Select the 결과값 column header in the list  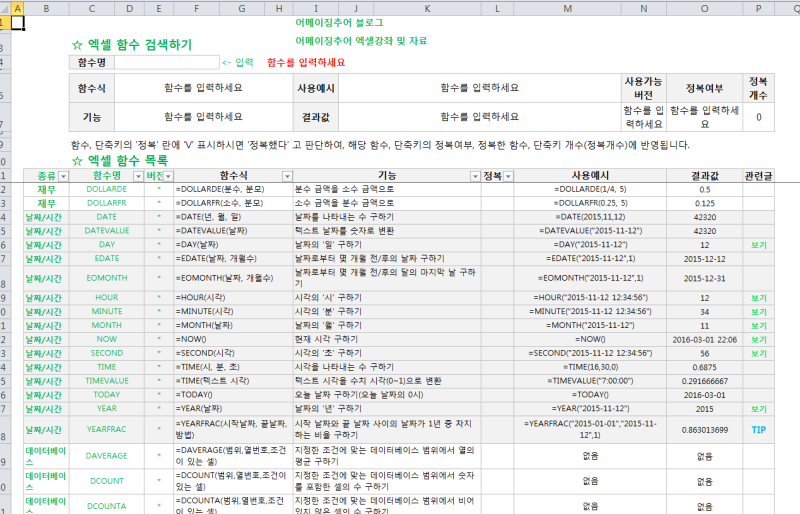tap(704, 176)
